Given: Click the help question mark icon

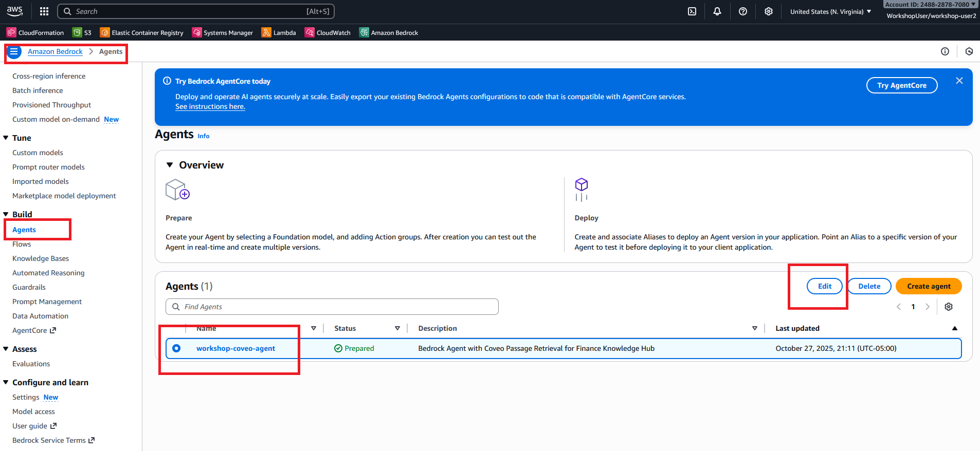Looking at the screenshot, I should click(x=743, y=11).
